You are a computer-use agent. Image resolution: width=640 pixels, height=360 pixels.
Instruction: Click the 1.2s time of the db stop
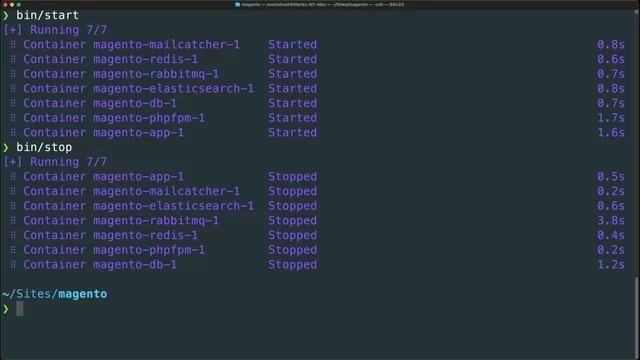click(611, 265)
